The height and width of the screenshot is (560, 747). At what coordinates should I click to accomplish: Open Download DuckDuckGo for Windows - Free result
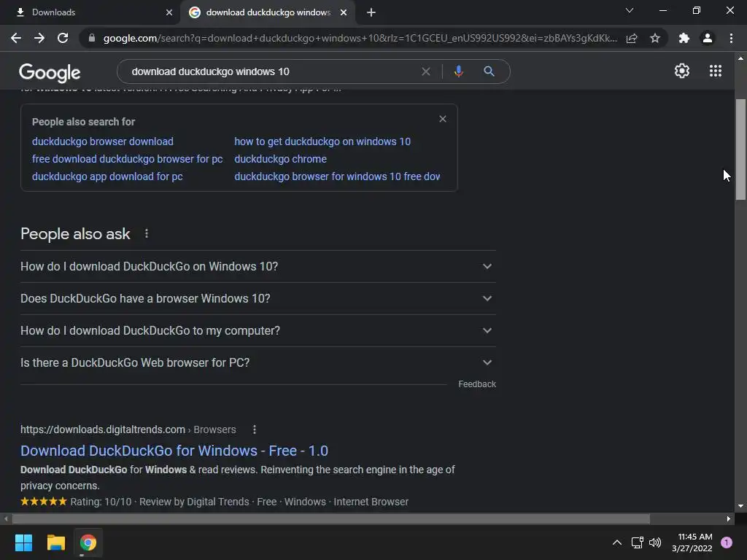174,451
